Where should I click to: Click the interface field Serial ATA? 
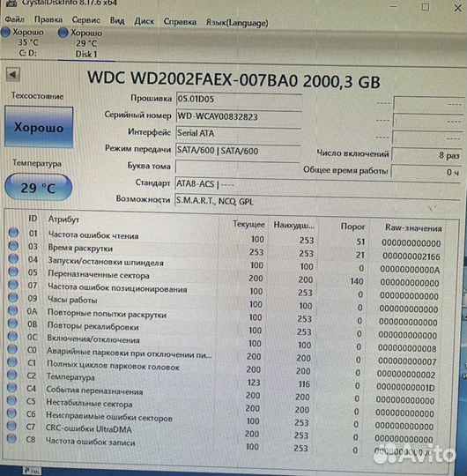coord(238,133)
